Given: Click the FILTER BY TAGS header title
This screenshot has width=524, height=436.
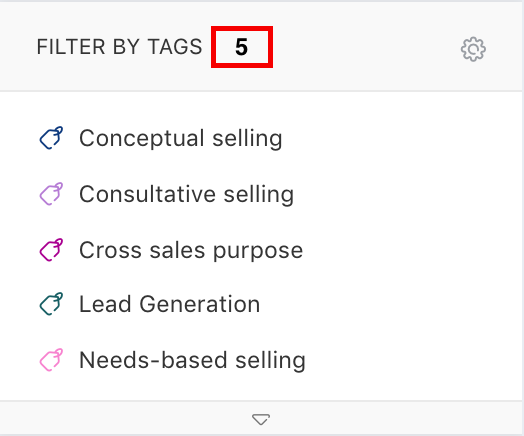Looking at the screenshot, I should (x=119, y=46).
